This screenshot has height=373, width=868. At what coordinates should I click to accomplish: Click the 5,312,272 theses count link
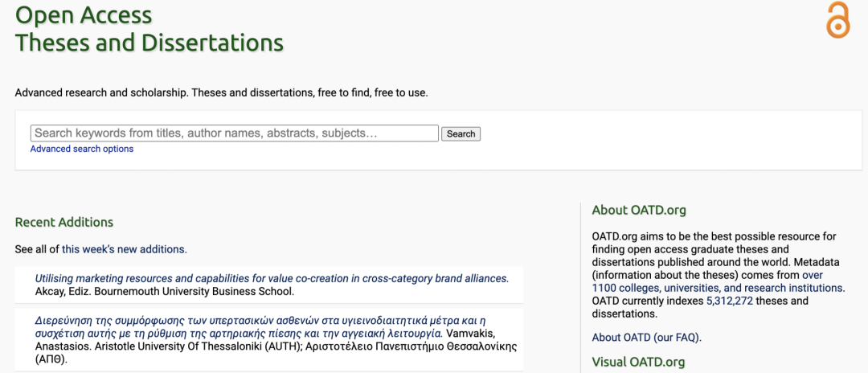click(x=730, y=301)
